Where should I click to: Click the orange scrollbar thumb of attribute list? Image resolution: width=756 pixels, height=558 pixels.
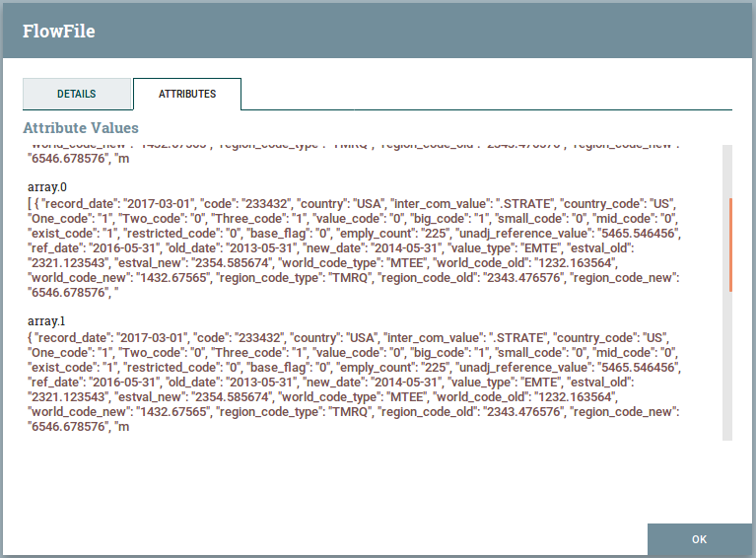click(731, 244)
